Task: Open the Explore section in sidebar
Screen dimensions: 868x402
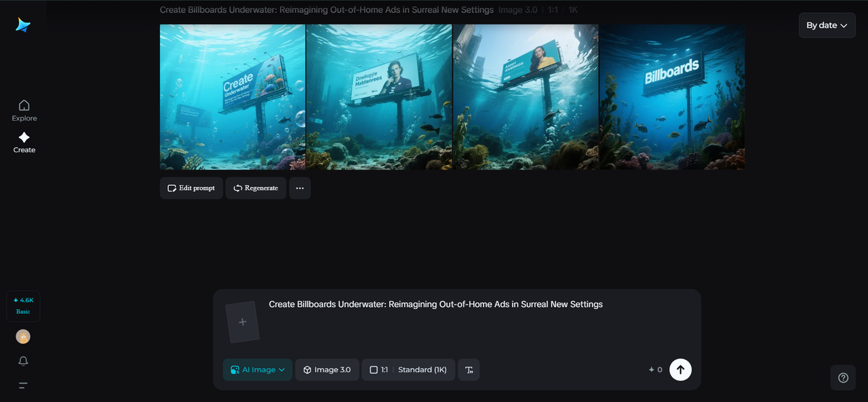Action: tap(24, 110)
